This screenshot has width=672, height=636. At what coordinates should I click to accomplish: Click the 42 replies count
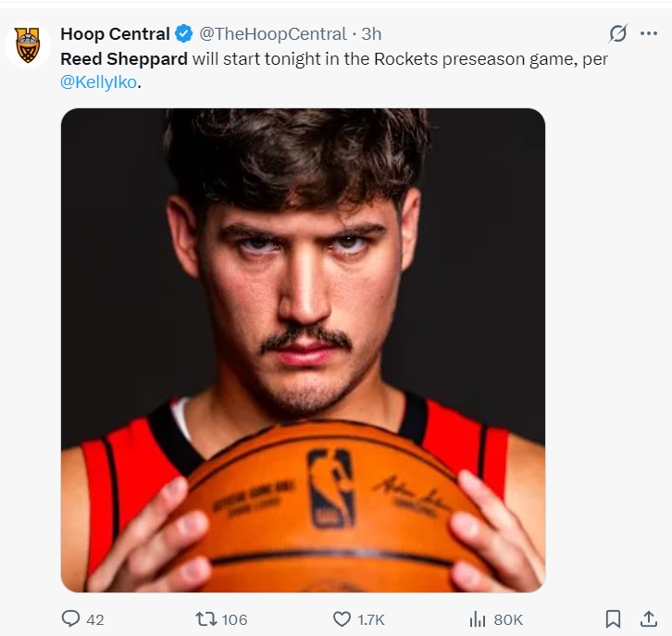[x=94, y=619]
